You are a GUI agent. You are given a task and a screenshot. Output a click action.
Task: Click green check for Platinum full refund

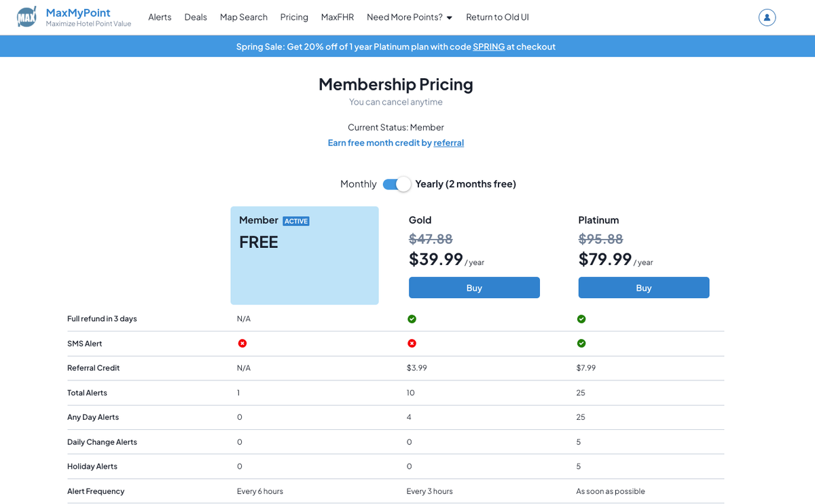[581, 319]
